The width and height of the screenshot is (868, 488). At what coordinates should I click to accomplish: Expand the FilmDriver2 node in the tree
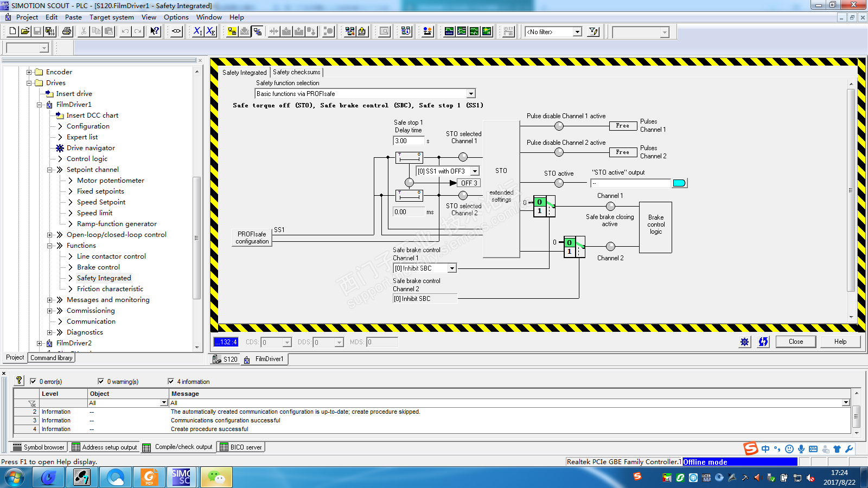click(40, 343)
